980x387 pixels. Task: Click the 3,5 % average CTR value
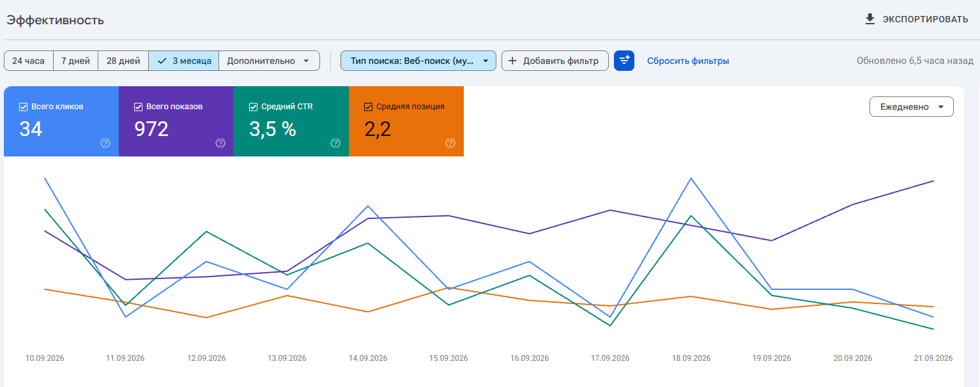click(x=273, y=129)
